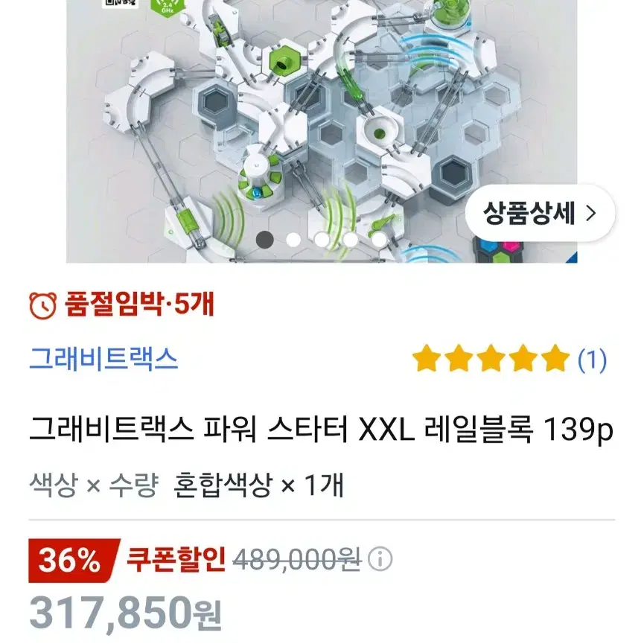Switch to the third carousel image dot

point(322,240)
